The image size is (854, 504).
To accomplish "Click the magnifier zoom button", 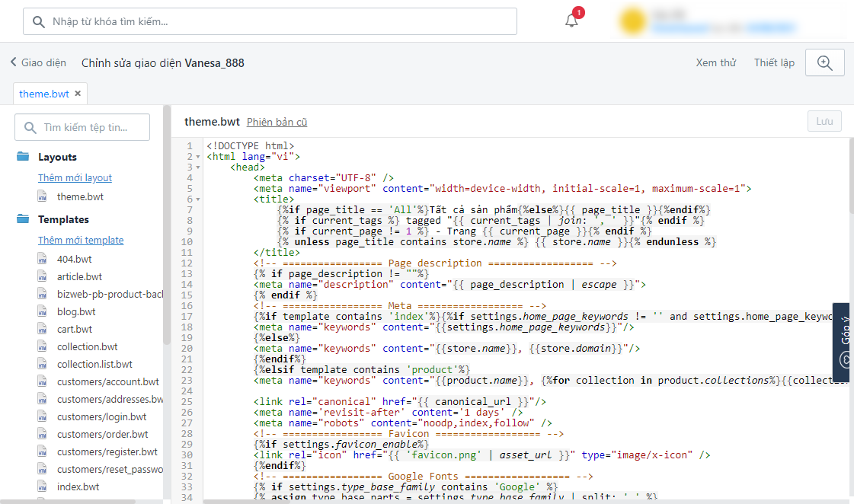I will 824,63.
